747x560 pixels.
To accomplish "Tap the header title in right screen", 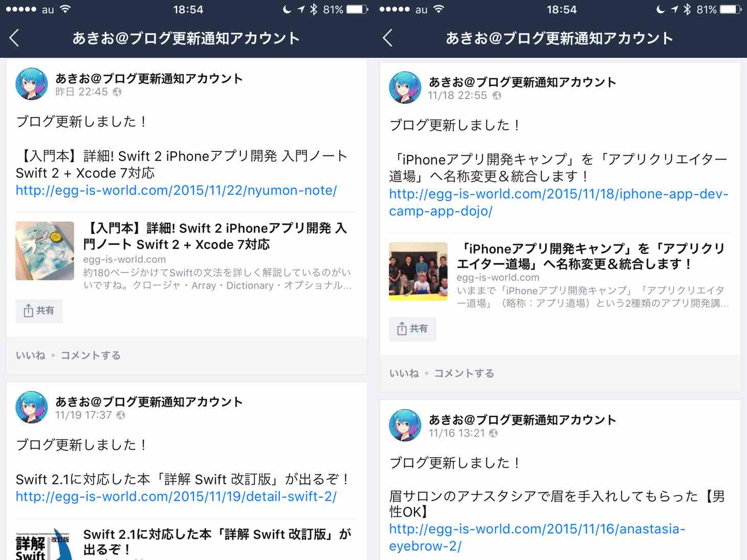I will [559, 38].
